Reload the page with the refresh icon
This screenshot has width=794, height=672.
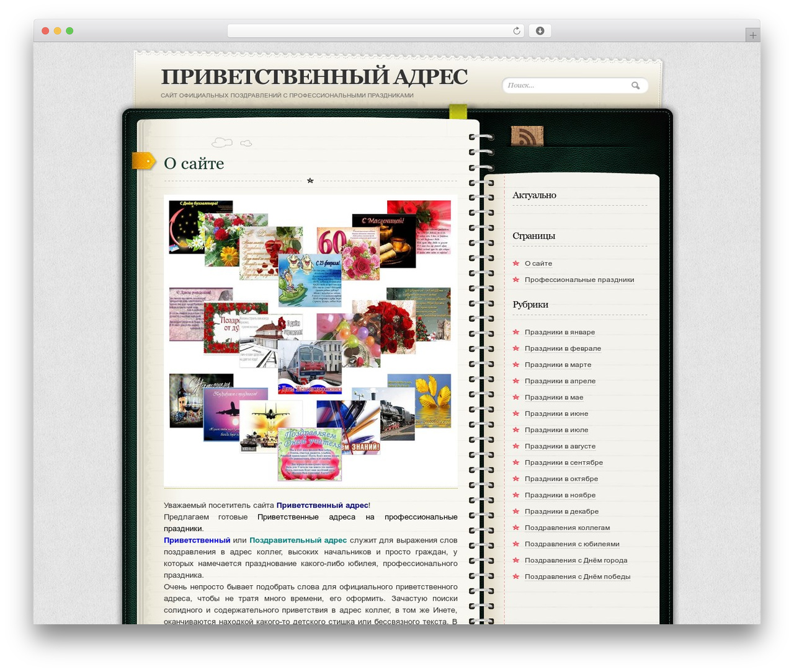click(x=516, y=31)
